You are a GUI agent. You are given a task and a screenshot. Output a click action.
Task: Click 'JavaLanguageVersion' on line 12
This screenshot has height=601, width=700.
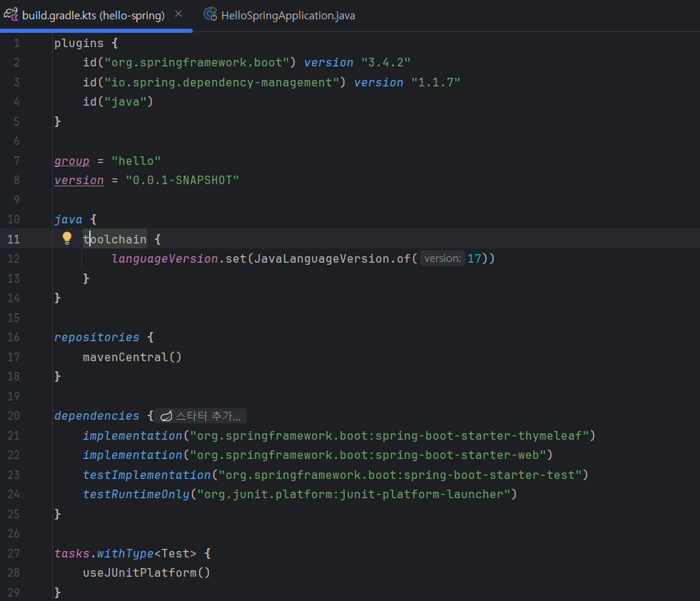tap(321, 259)
